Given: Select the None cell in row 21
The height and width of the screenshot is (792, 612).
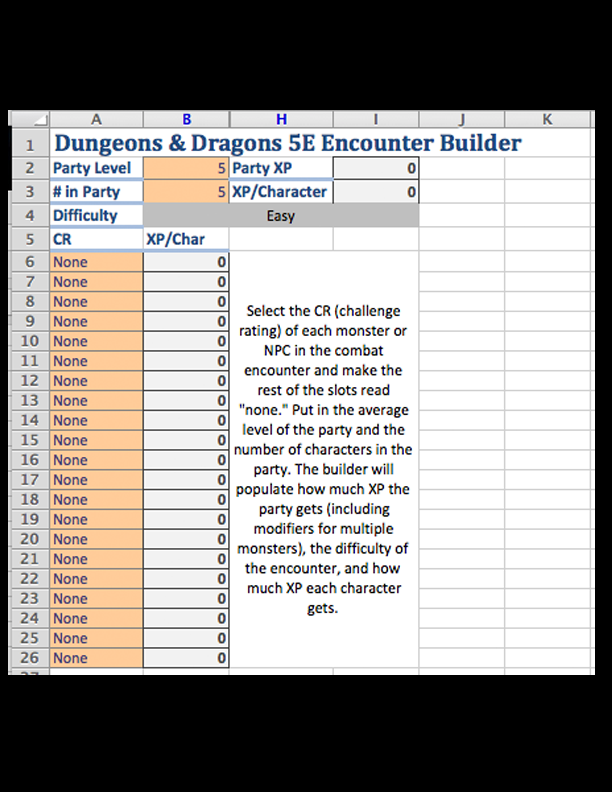Looking at the screenshot, I should (x=96, y=559).
